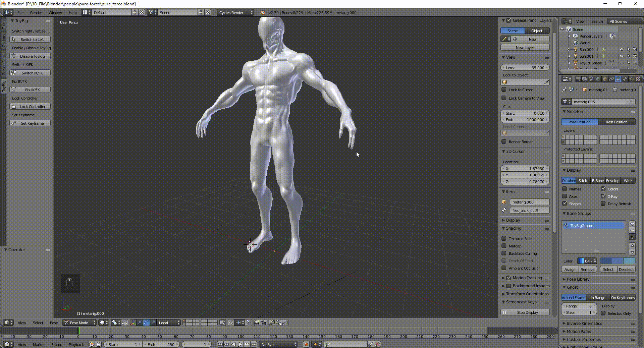Open the Bone properties tab icon
Screen dimensions: 644x348
[x=625, y=79]
